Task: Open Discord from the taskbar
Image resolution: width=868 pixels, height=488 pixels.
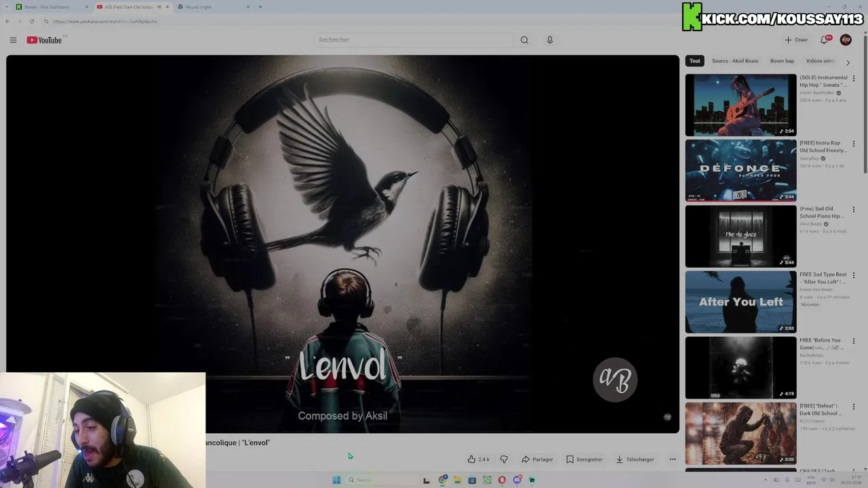Action: pyautogui.click(x=517, y=480)
